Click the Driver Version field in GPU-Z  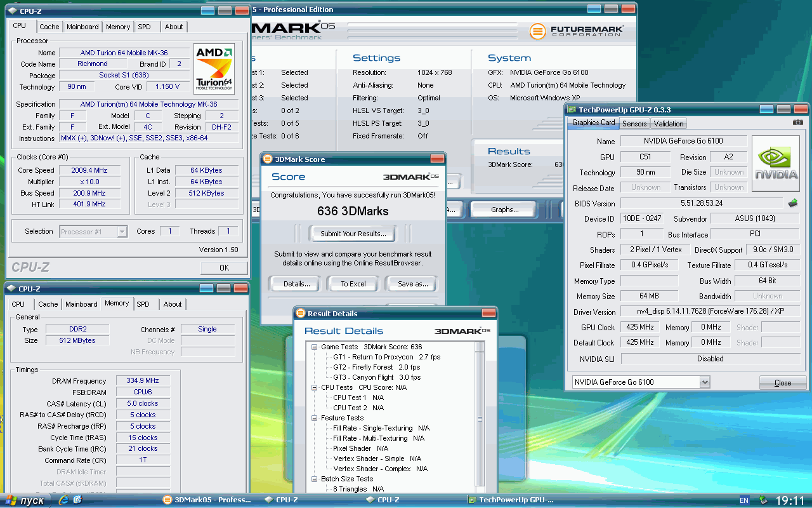710,312
